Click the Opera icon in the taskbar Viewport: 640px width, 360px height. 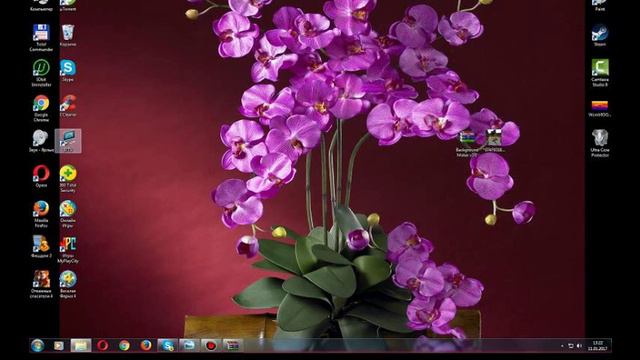coord(102,345)
